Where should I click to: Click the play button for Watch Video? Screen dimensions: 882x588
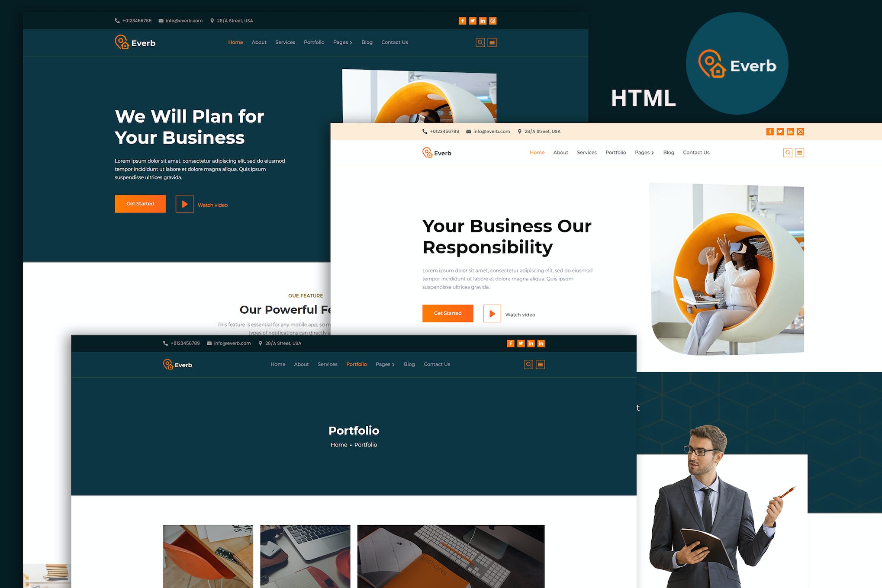(184, 204)
